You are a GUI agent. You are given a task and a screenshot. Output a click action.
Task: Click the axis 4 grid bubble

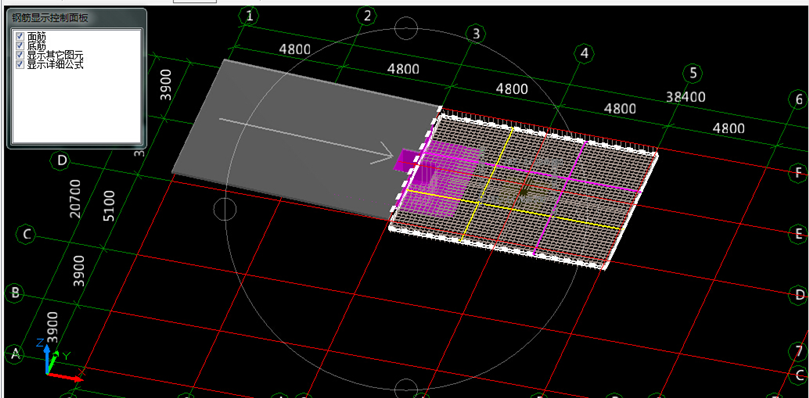[x=584, y=54]
